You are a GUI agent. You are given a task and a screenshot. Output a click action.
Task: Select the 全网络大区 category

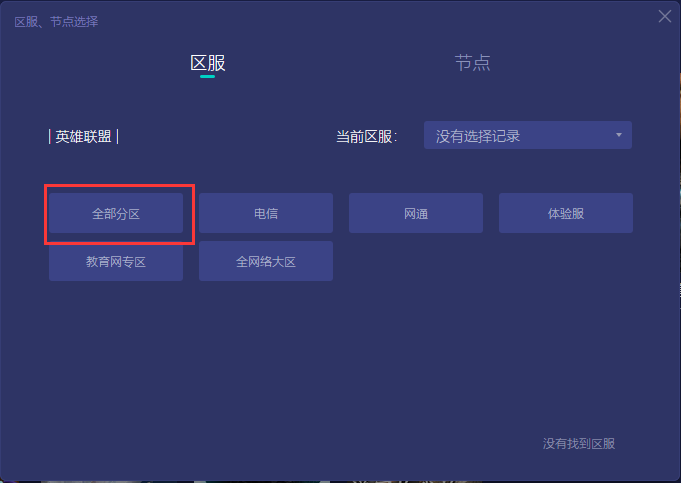tap(266, 261)
